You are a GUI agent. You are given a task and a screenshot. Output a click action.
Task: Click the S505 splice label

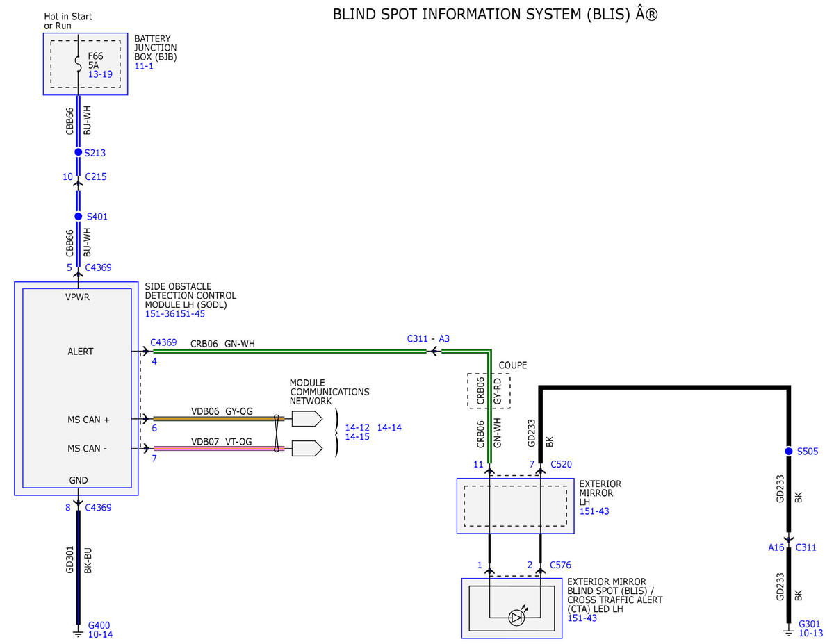[x=807, y=452]
